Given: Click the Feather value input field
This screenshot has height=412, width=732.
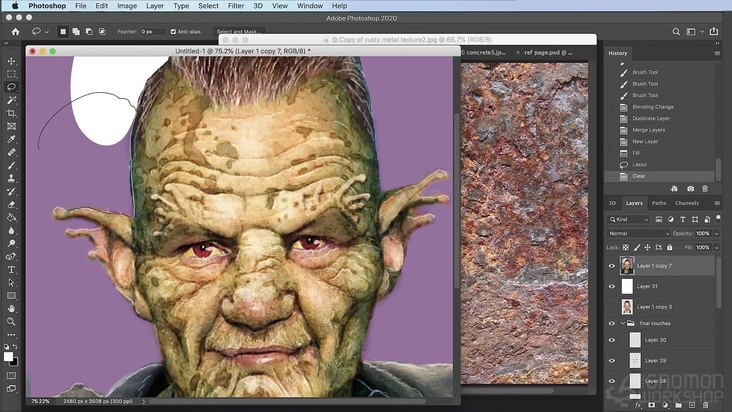Looking at the screenshot, I should tap(153, 32).
